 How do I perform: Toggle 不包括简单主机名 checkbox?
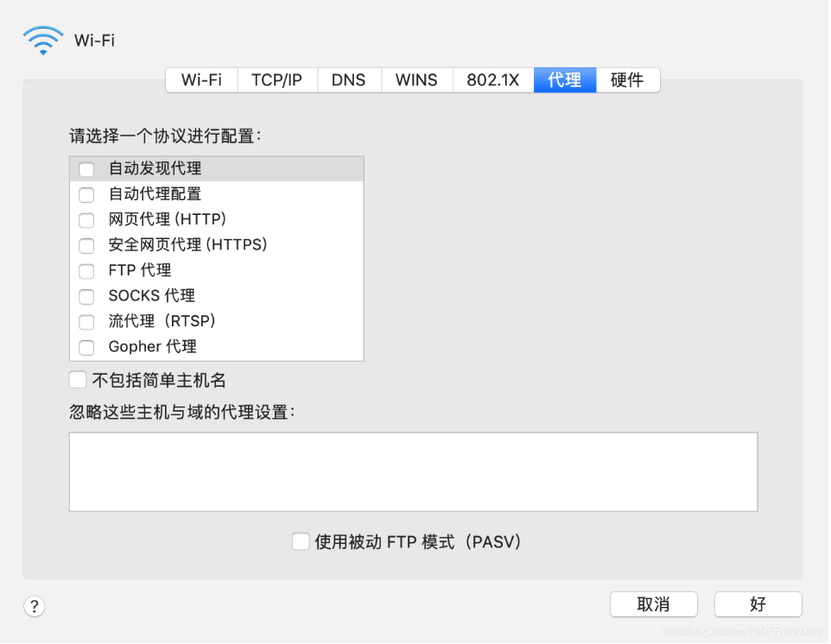click(78, 380)
